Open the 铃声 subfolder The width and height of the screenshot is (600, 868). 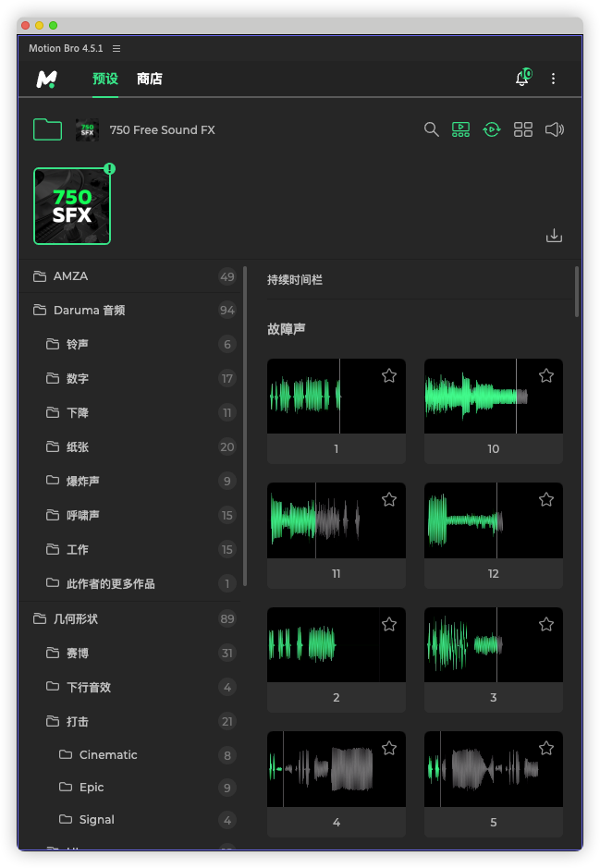coord(130,344)
